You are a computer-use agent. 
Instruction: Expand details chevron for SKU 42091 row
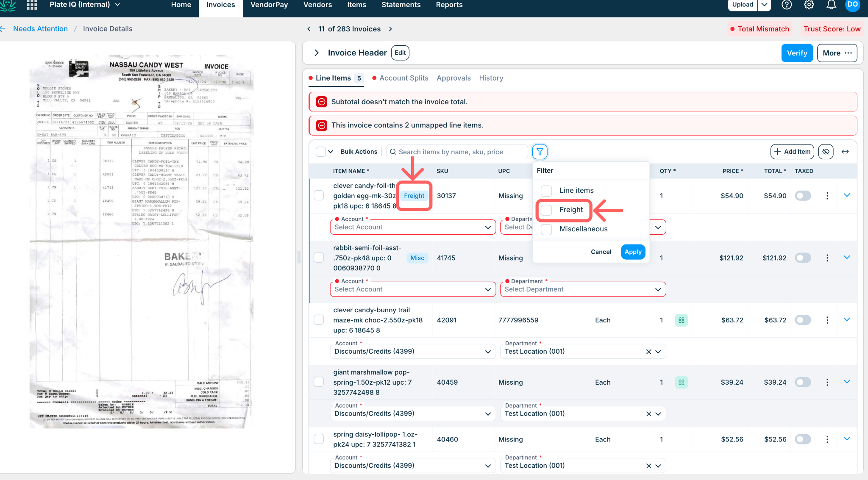847,320
